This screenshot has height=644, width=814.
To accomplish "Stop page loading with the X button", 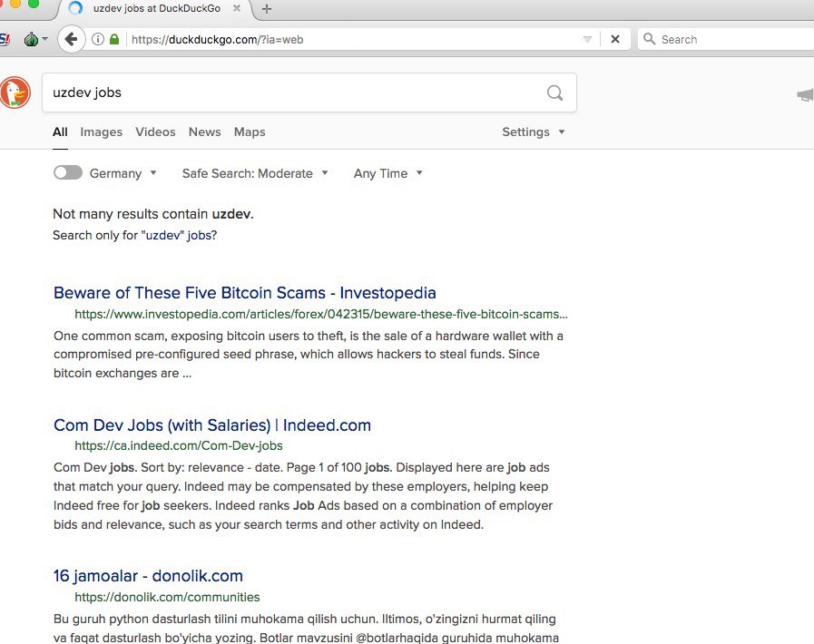I will 615,39.
